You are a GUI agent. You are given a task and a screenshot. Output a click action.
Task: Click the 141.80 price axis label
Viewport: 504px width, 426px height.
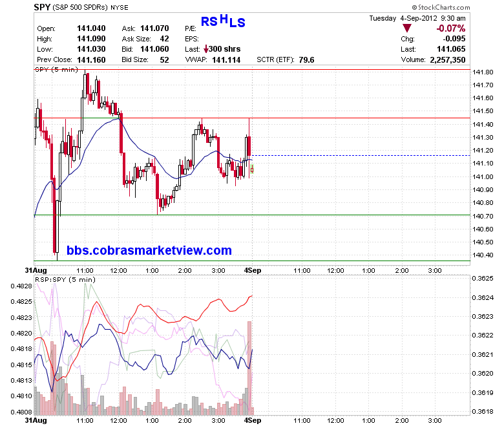point(483,72)
